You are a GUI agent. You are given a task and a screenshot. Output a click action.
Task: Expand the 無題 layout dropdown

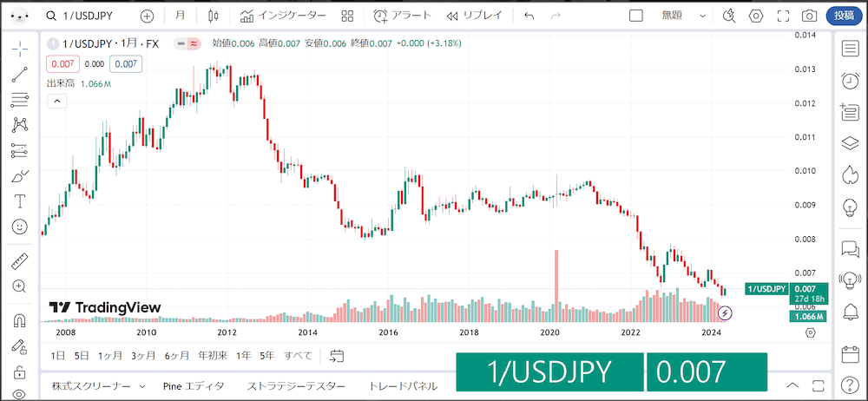[702, 16]
